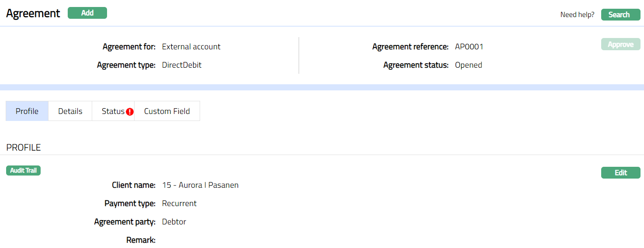Click agreement reference value AP0001
The height and width of the screenshot is (248, 644).
[x=469, y=47]
